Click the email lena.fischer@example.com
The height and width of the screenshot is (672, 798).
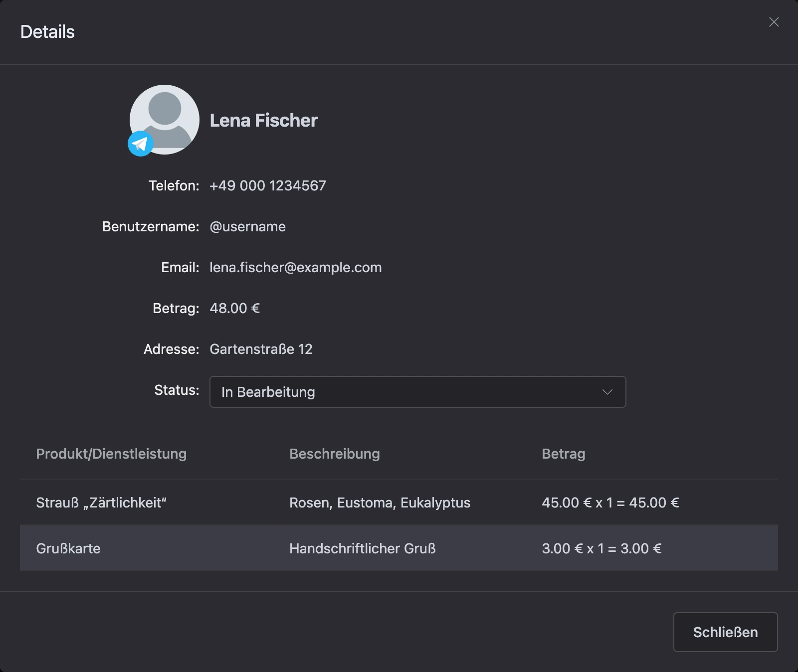click(x=296, y=267)
